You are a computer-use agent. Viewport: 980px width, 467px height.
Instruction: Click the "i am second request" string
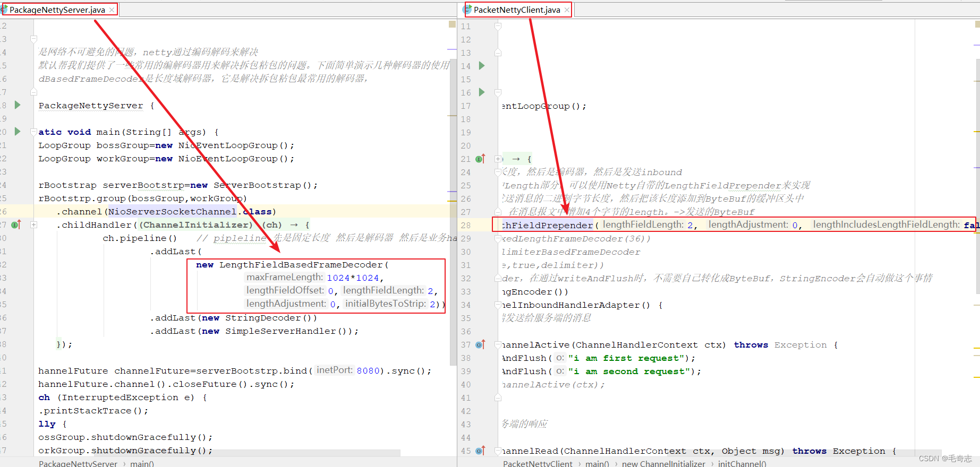629,371
